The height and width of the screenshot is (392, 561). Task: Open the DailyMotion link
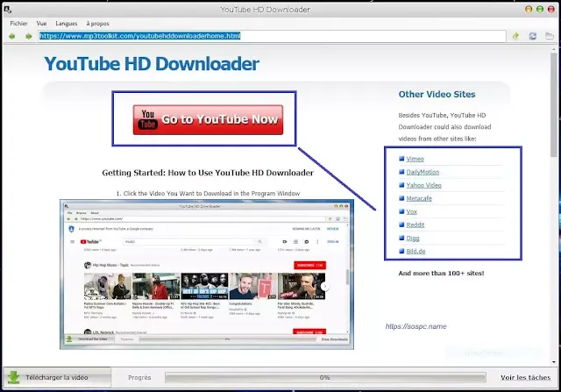pyautogui.click(x=423, y=172)
